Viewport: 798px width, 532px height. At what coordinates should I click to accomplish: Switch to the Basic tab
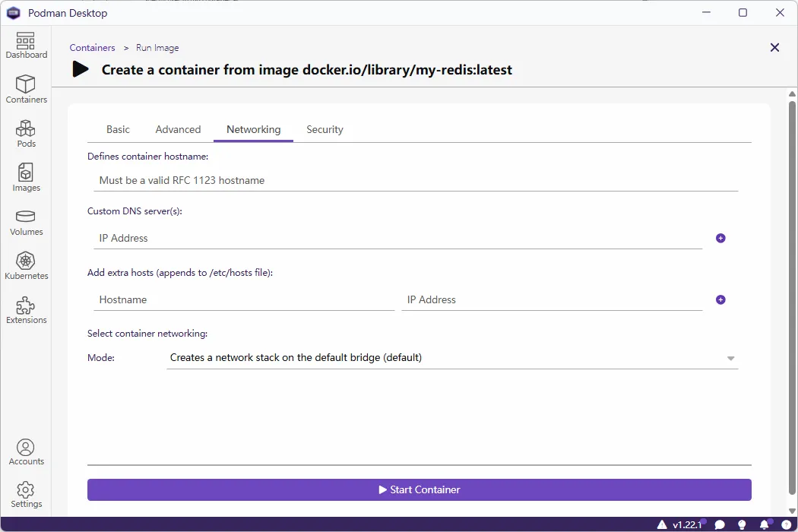point(118,129)
